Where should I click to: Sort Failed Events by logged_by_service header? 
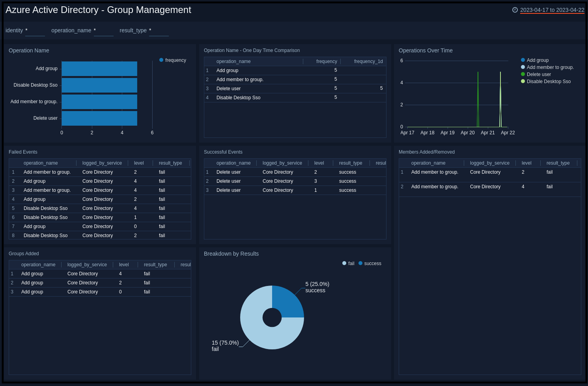pos(102,163)
